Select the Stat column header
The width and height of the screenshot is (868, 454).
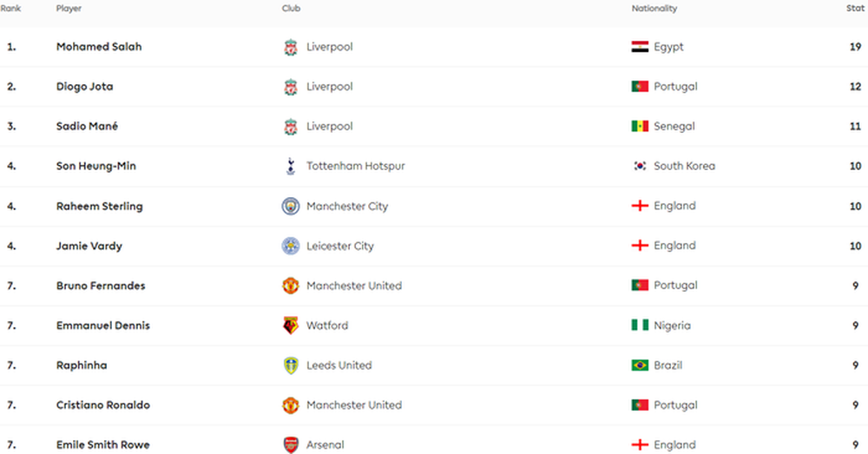pos(855,9)
